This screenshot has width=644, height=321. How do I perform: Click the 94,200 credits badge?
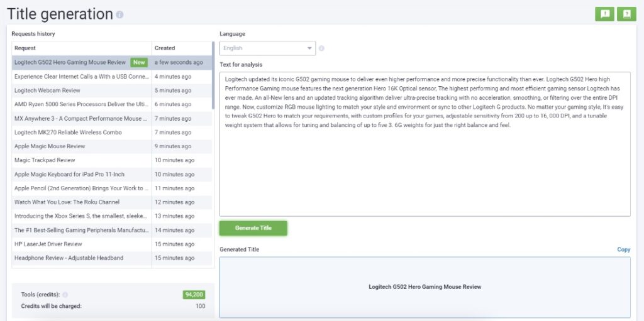pyautogui.click(x=194, y=295)
